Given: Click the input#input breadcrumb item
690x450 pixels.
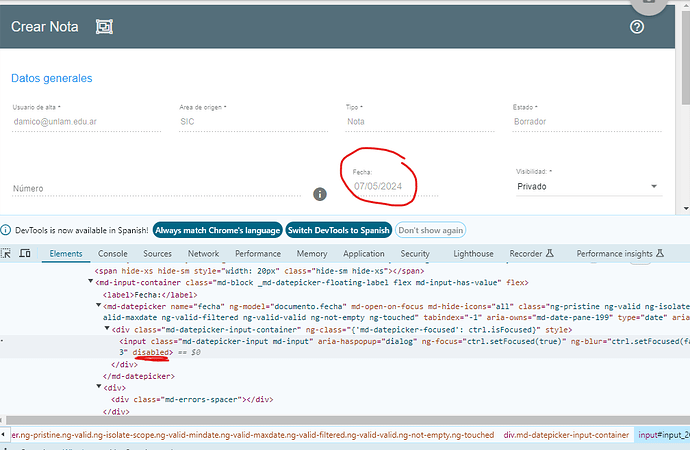Looking at the screenshot, I should point(664,435).
